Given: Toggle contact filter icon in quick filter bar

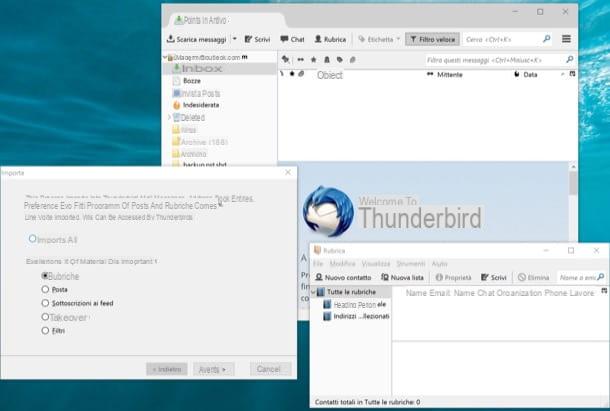Looking at the screenshot, I should [327, 60].
